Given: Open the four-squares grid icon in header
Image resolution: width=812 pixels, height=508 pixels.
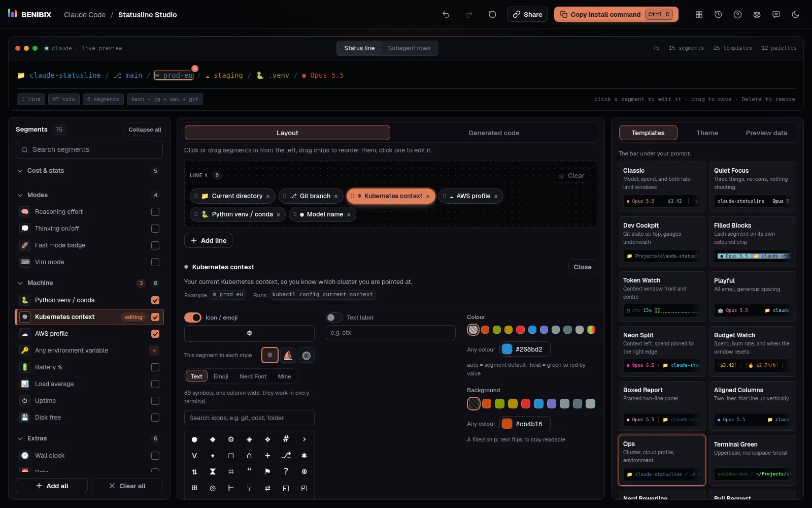Looking at the screenshot, I should click(x=699, y=15).
